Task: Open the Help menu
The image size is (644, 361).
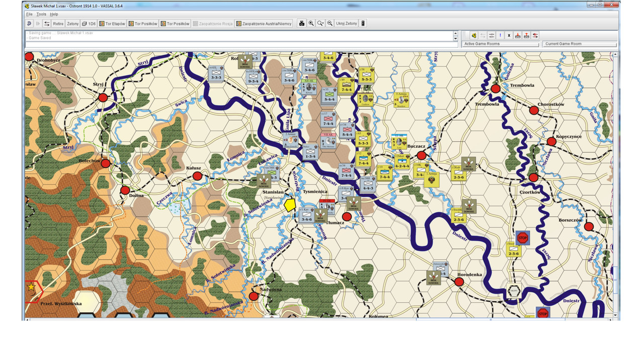Action: 54,14
